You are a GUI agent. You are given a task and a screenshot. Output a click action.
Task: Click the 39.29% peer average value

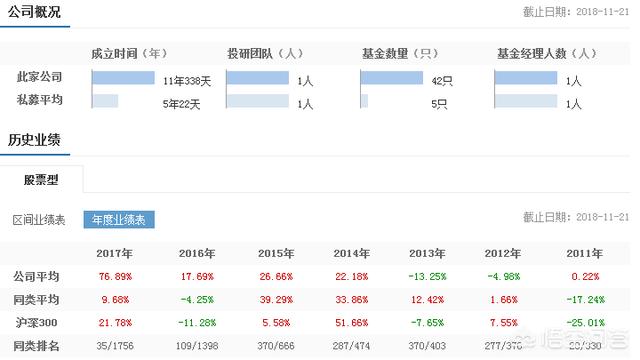[x=276, y=300]
